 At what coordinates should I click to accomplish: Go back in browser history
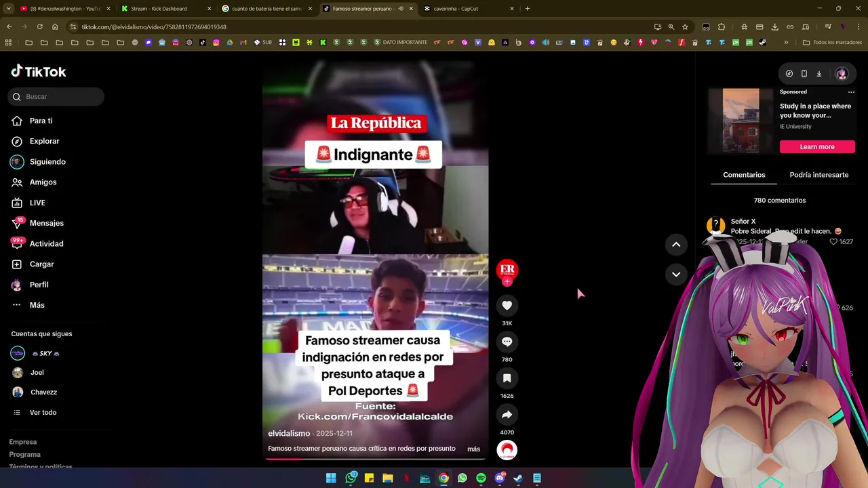(9, 26)
